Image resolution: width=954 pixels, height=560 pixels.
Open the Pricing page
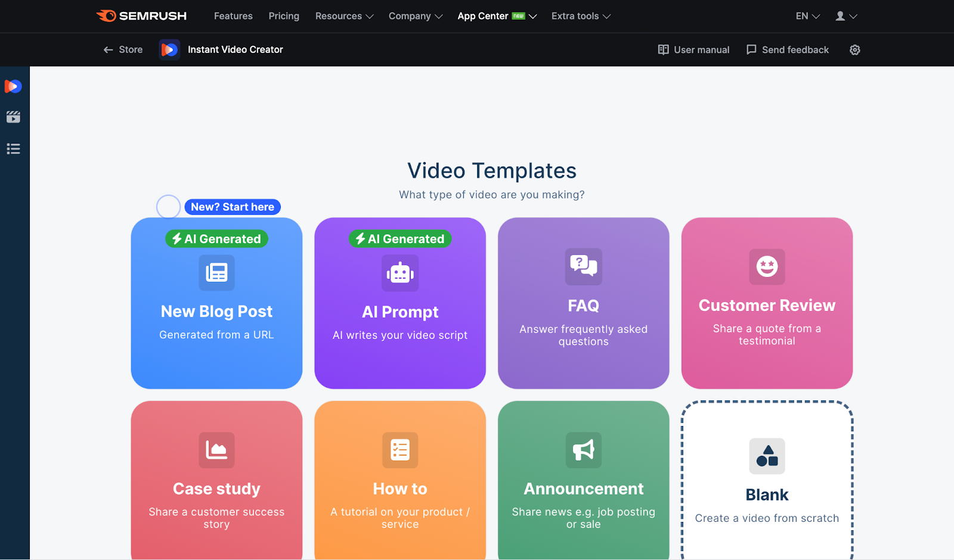[284, 16]
